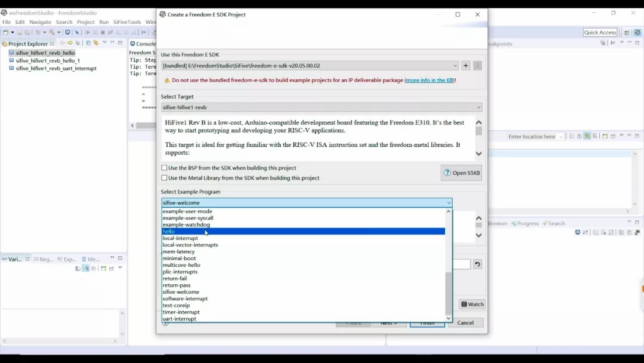Click the Terminate stop icon in toolbar

point(103,32)
